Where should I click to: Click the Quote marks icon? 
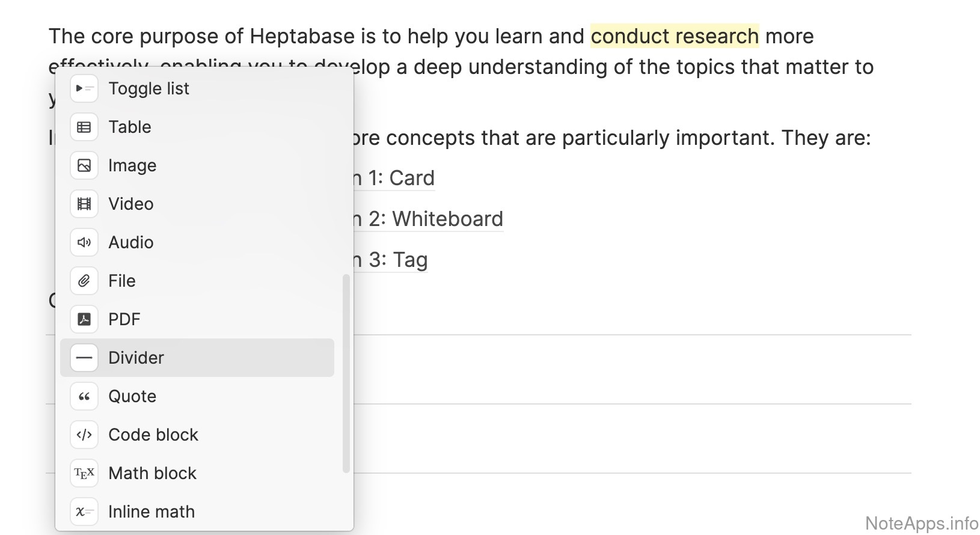click(84, 397)
